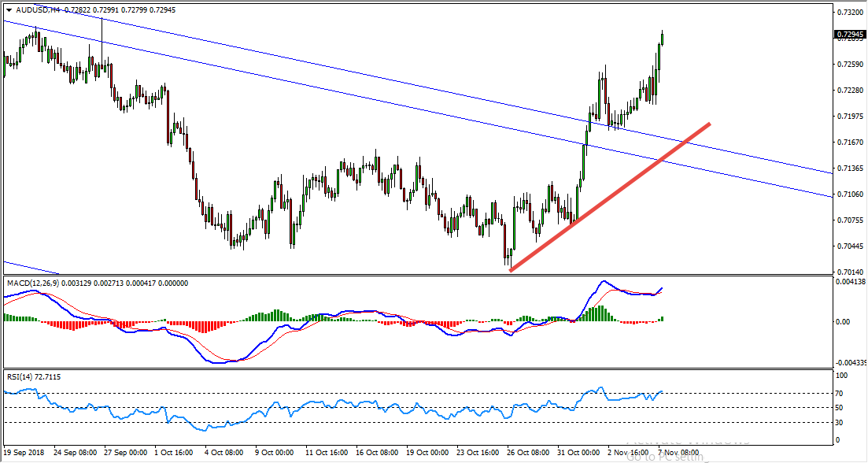Click the 0.70755 price scale label

tap(850, 220)
